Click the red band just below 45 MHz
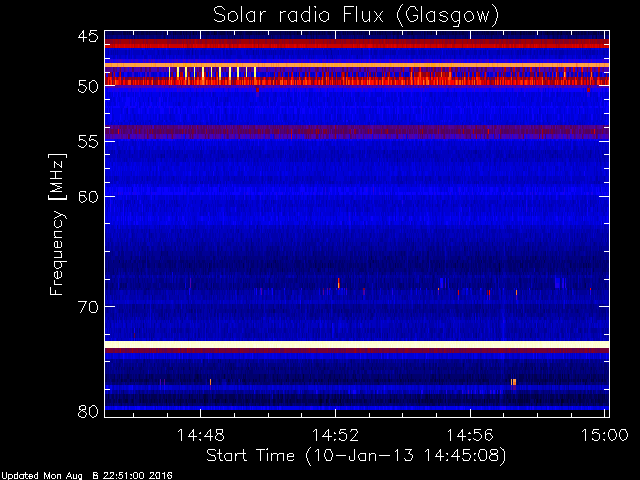 click(357, 43)
